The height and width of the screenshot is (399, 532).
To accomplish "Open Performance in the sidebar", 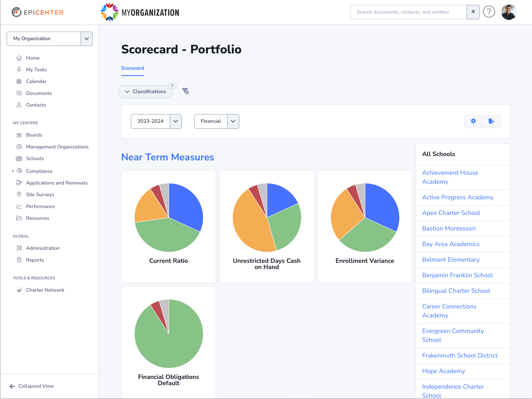I will coord(40,206).
